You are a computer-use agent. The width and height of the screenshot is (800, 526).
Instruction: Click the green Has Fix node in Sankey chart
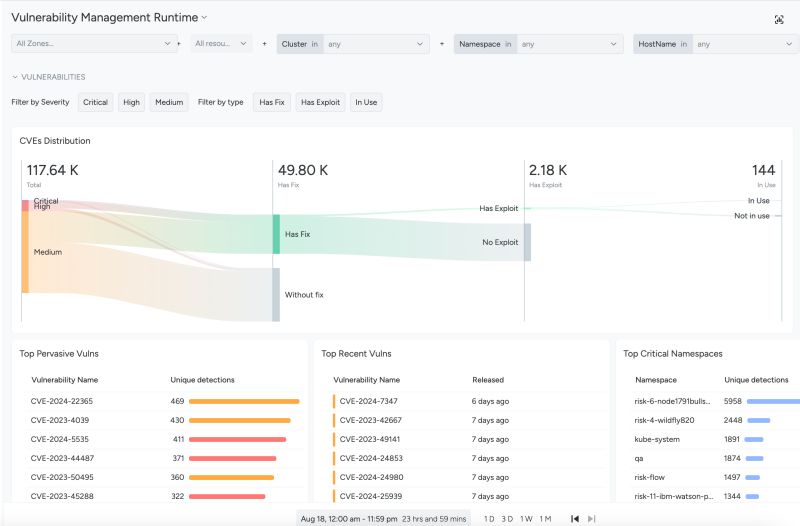[276, 234]
